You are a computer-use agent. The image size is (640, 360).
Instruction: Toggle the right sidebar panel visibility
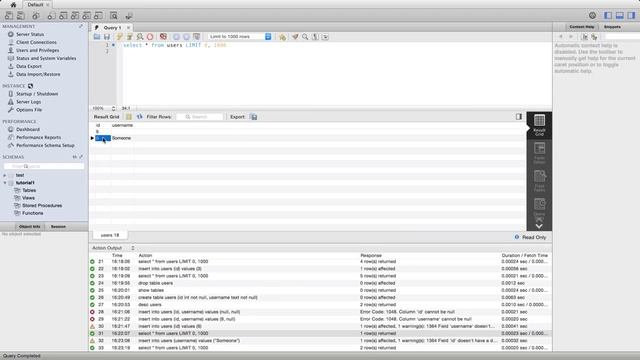click(631, 16)
